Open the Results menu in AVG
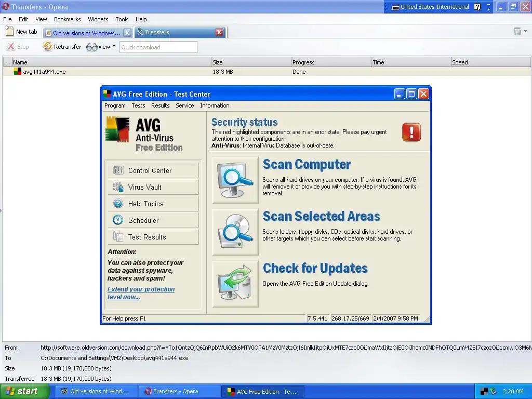 [x=160, y=105]
